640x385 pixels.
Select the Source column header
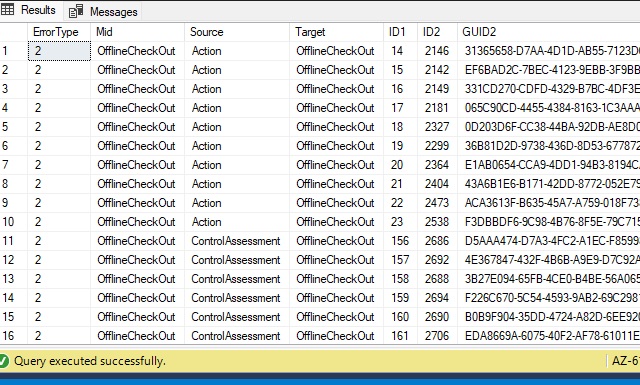click(x=237, y=32)
